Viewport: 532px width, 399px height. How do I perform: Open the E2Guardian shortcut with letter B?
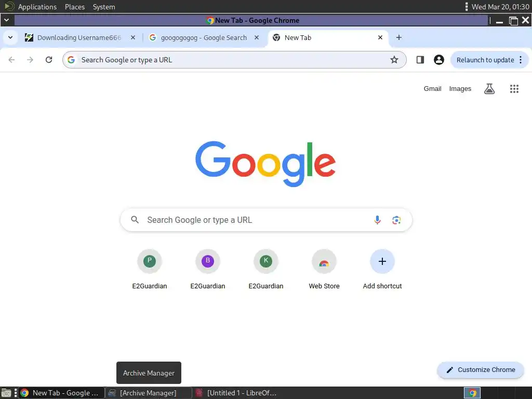[x=208, y=261]
